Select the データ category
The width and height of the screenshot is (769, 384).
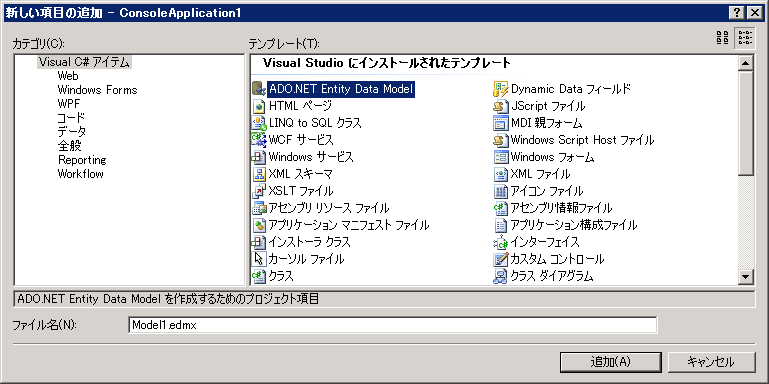click(72, 132)
